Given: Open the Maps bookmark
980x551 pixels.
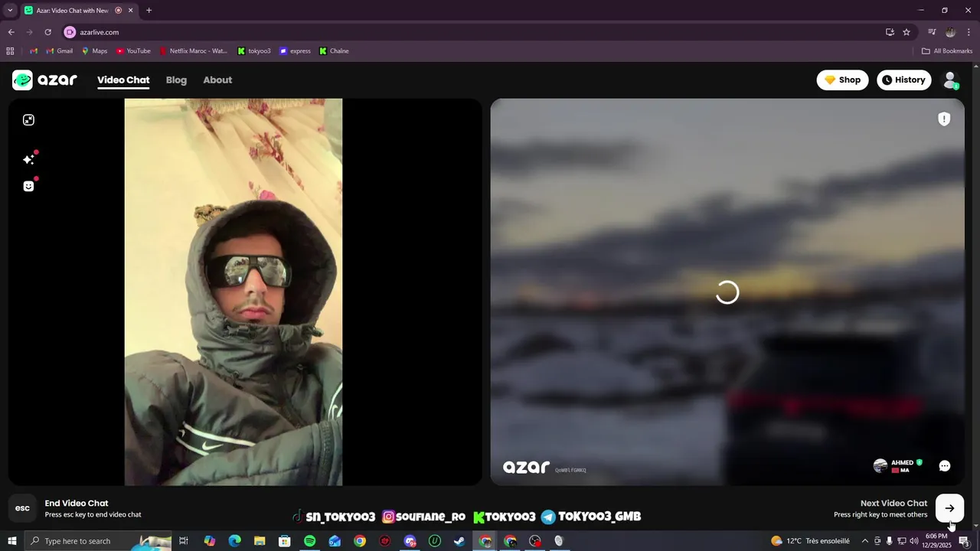Looking at the screenshot, I should coord(94,51).
